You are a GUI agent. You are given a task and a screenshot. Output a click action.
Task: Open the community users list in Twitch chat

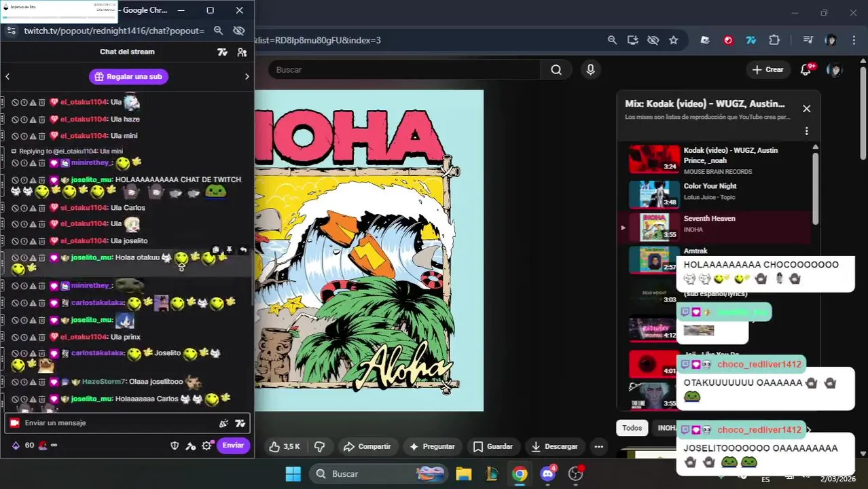pyautogui.click(x=242, y=52)
